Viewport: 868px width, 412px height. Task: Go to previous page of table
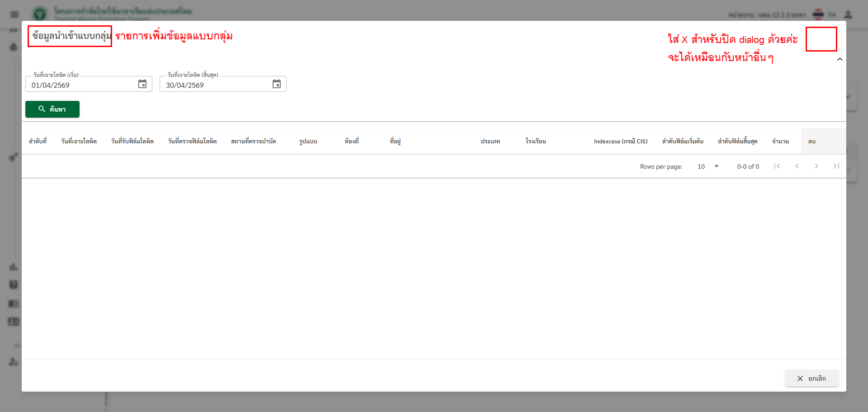(797, 166)
